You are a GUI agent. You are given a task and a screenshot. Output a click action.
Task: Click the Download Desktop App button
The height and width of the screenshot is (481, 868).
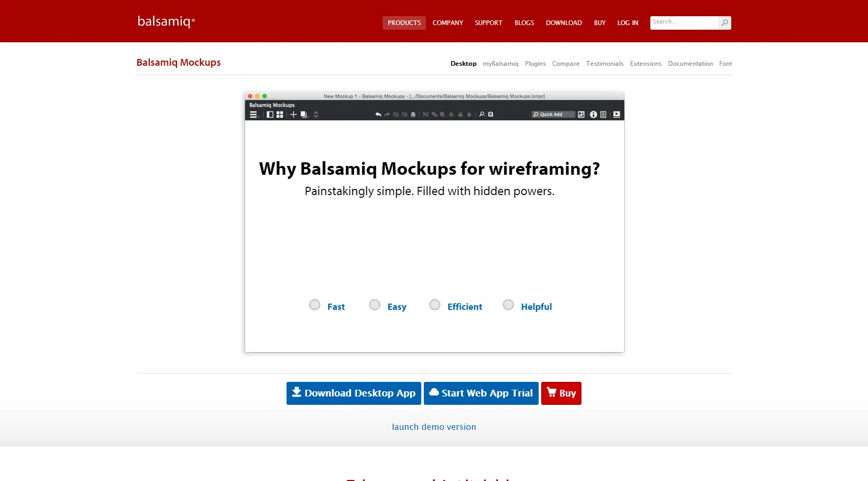354,393
